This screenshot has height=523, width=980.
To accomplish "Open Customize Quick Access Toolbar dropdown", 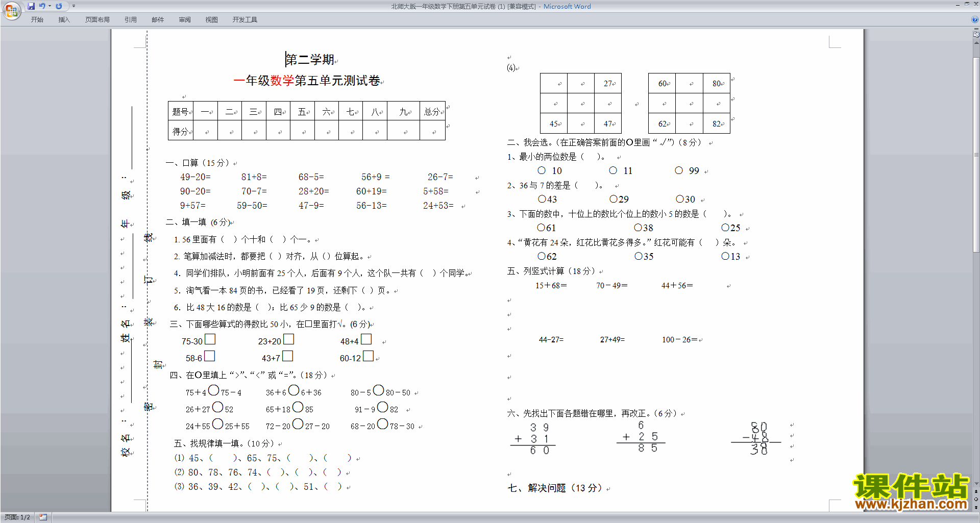I will (x=73, y=6).
